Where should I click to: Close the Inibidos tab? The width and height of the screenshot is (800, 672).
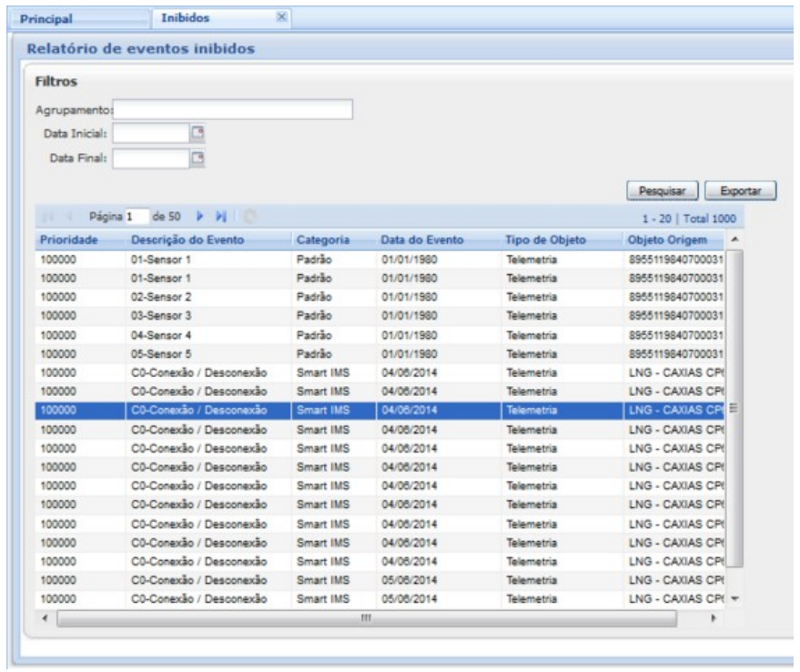pos(281,16)
